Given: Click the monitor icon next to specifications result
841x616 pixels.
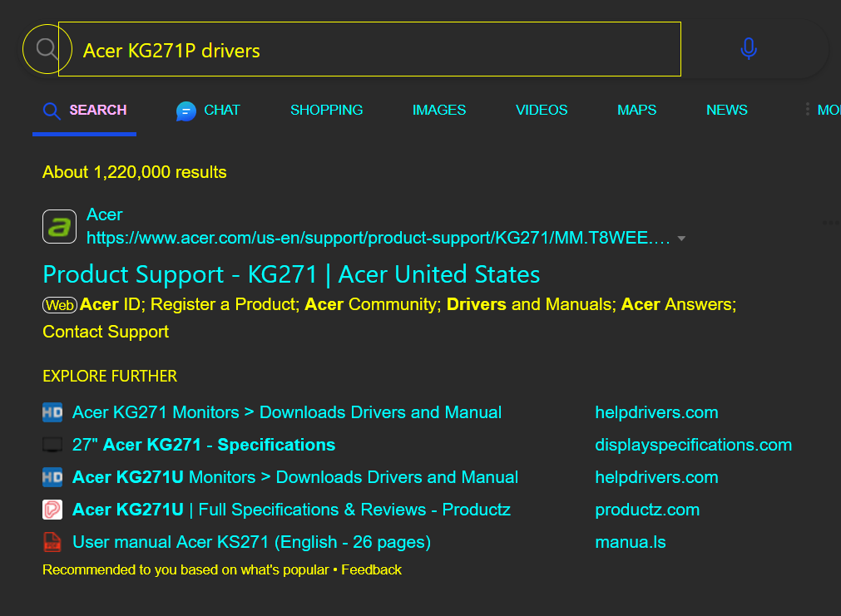Looking at the screenshot, I should pos(52,444).
